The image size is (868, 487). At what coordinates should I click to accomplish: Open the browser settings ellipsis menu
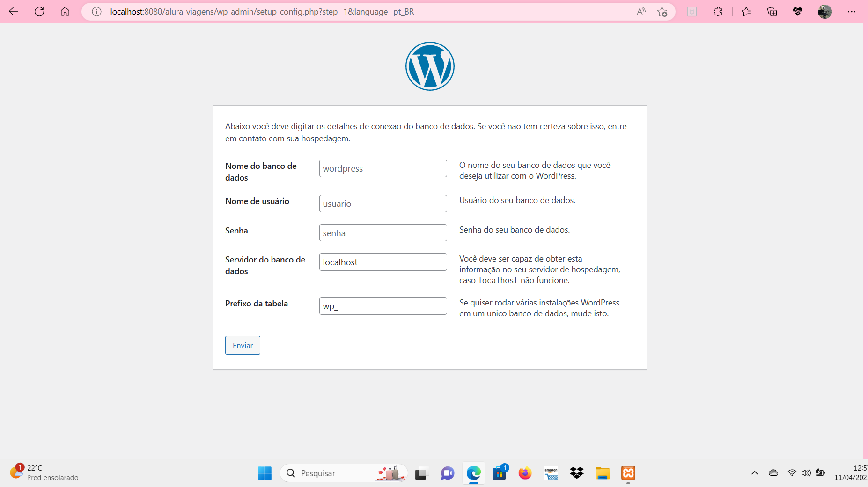[x=852, y=12]
